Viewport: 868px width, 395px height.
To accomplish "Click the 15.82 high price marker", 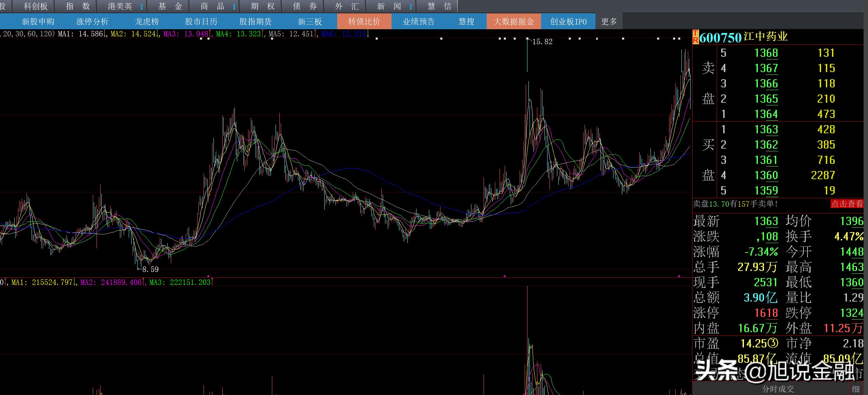I will [x=542, y=42].
